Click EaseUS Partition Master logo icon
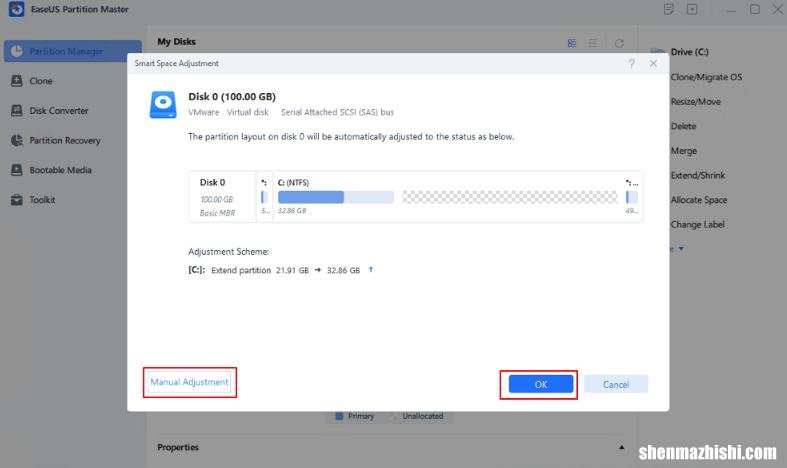This screenshot has width=787, height=468. pyautogui.click(x=16, y=9)
